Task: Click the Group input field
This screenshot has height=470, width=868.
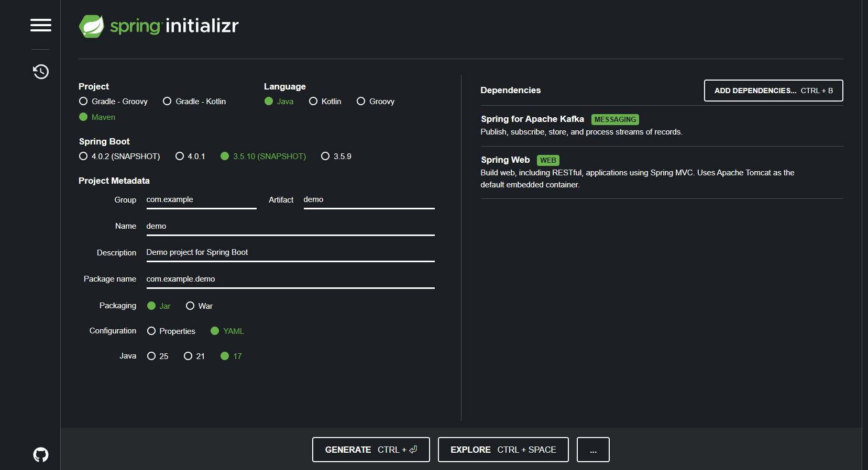Action: point(201,200)
